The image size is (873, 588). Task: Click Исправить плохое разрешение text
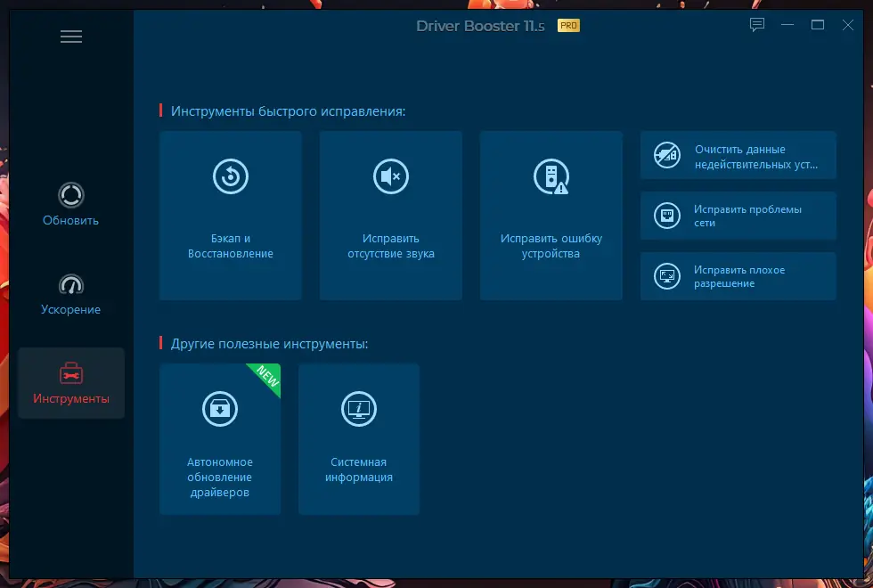point(738,277)
